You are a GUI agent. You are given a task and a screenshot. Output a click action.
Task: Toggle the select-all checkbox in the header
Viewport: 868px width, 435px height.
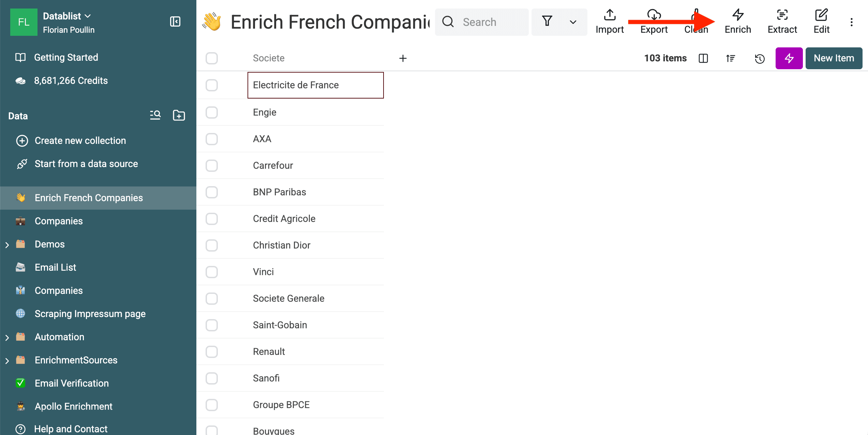(212, 58)
